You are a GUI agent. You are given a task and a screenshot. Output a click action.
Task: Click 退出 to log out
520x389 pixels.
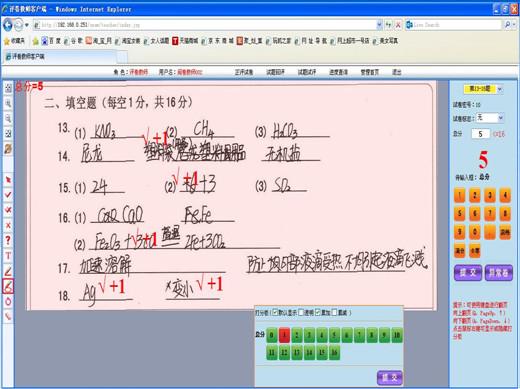[x=397, y=72]
